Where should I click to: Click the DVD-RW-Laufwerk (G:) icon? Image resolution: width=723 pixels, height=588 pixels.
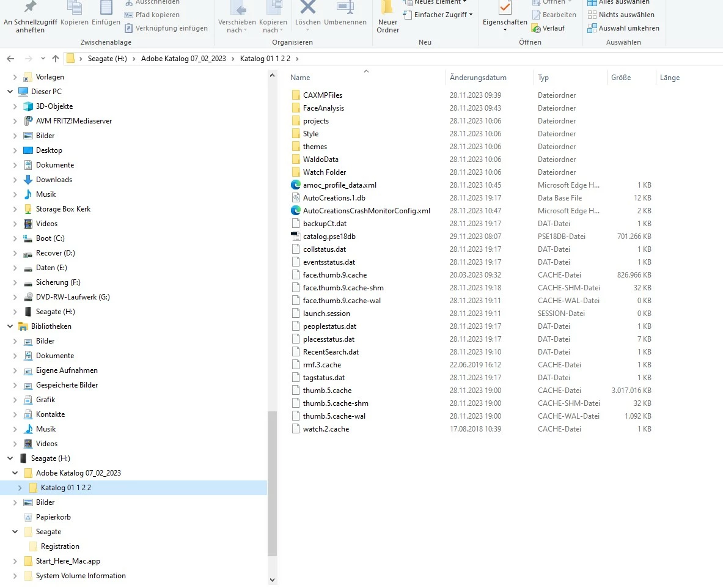pos(28,297)
